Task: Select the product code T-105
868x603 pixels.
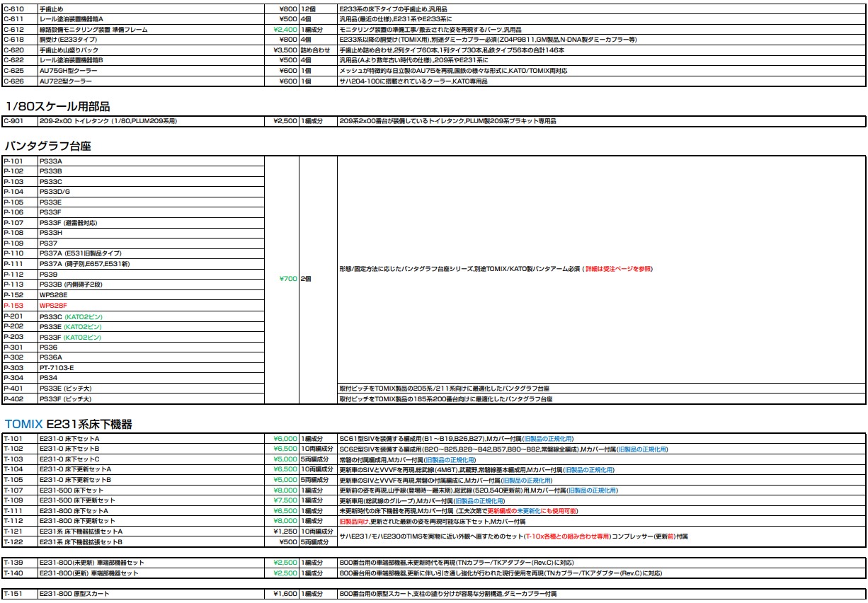Action: [13, 480]
